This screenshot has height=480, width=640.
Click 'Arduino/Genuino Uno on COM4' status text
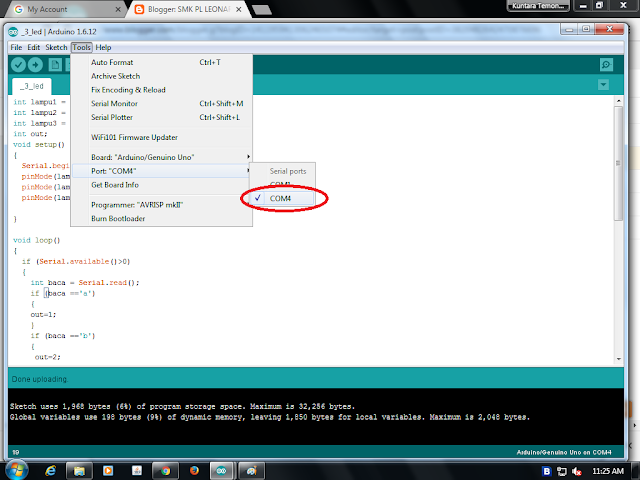tap(564, 452)
